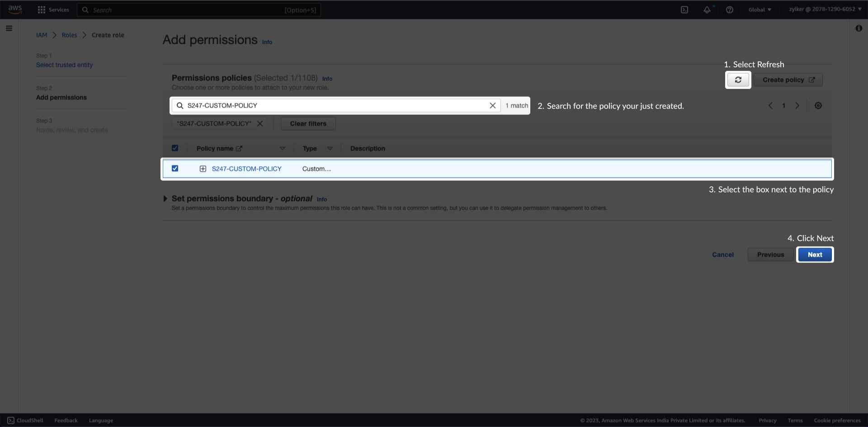
Task: Click the Policy name external link icon
Action: click(239, 149)
